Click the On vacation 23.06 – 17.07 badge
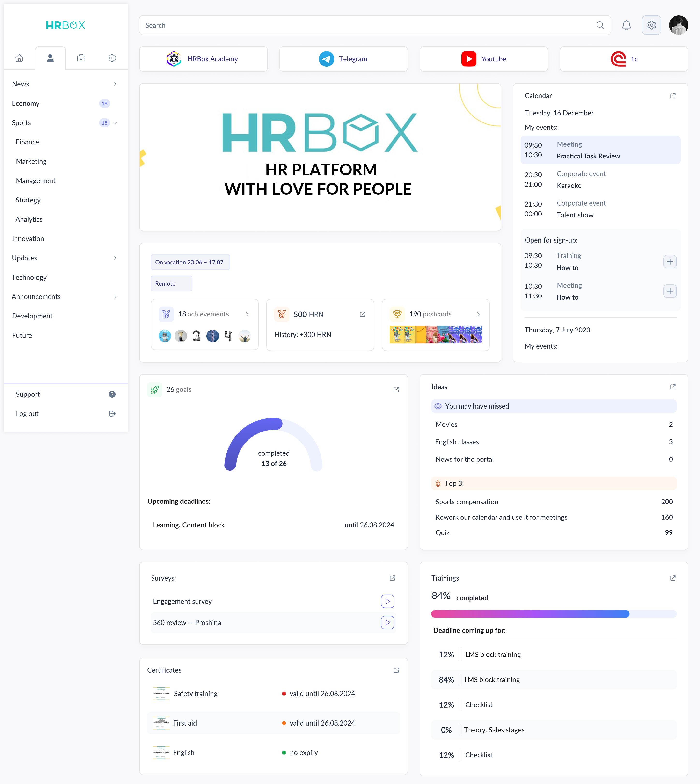This screenshot has width=700, height=784. pyautogui.click(x=190, y=262)
